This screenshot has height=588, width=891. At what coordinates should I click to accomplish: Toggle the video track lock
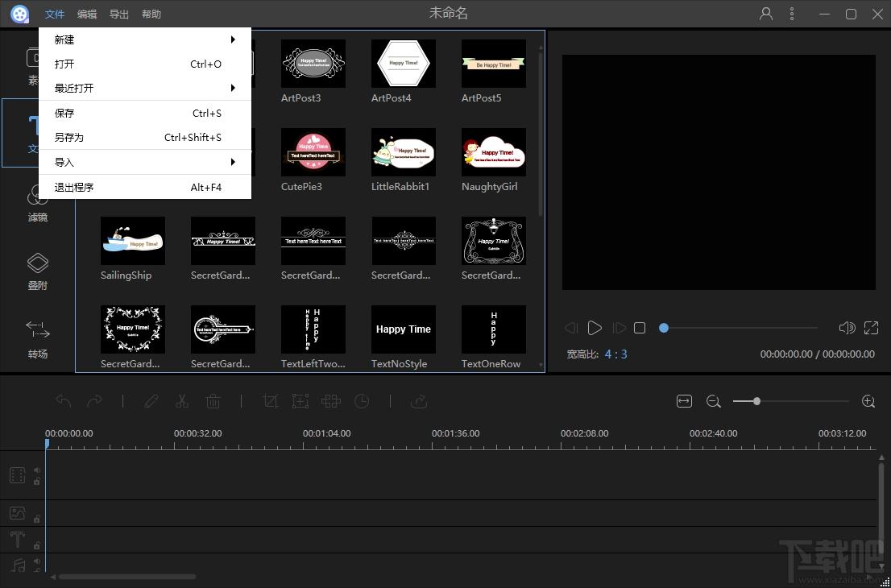(37, 481)
